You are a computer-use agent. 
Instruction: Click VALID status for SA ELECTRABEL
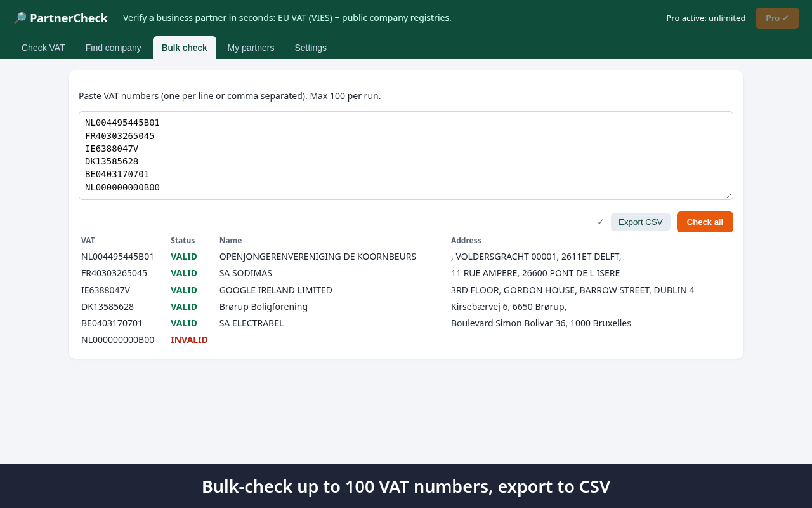point(184,323)
